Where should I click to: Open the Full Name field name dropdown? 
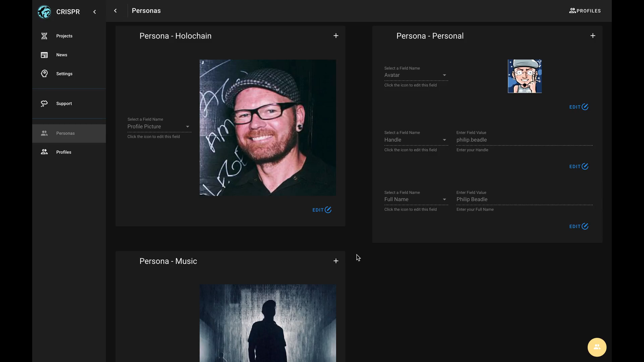(x=444, y=199)
